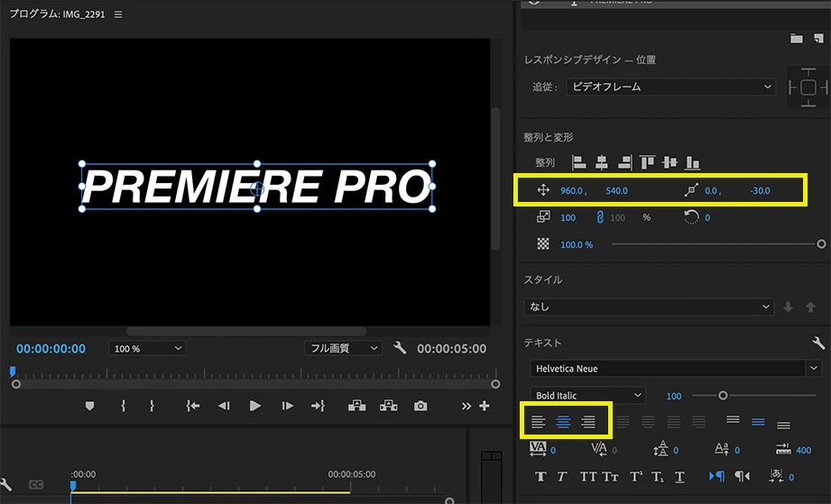Align the text to the bottom vertically
The width and height of the screenshot is (831, 504).
783,426
